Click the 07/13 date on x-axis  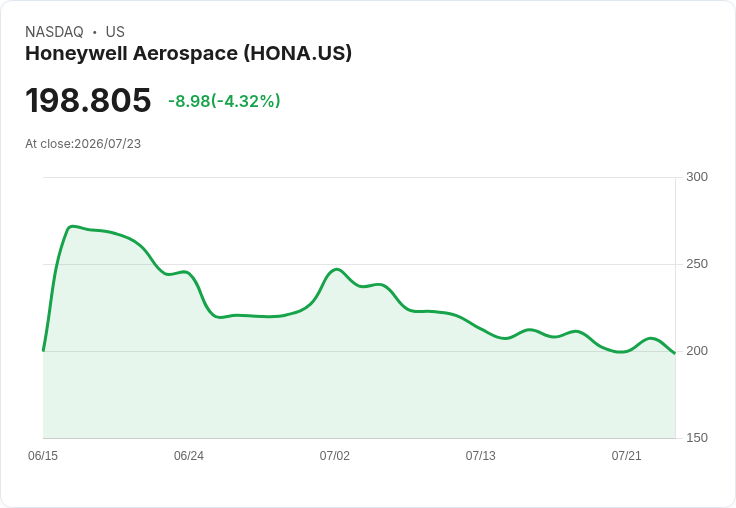[x=480, y=456]
